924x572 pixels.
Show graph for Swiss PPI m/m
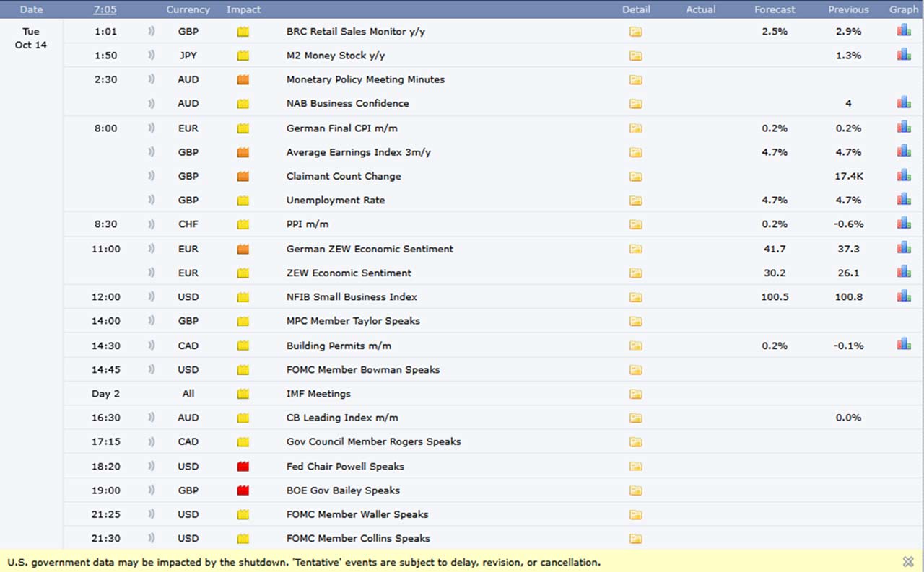click(x=904, y=224)
